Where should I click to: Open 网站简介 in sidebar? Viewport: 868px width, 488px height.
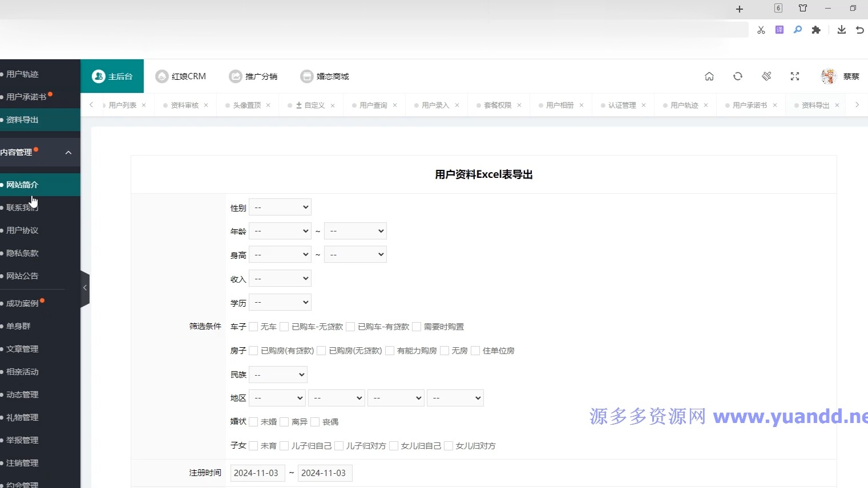pyautogui.click(x=40, y=185)
